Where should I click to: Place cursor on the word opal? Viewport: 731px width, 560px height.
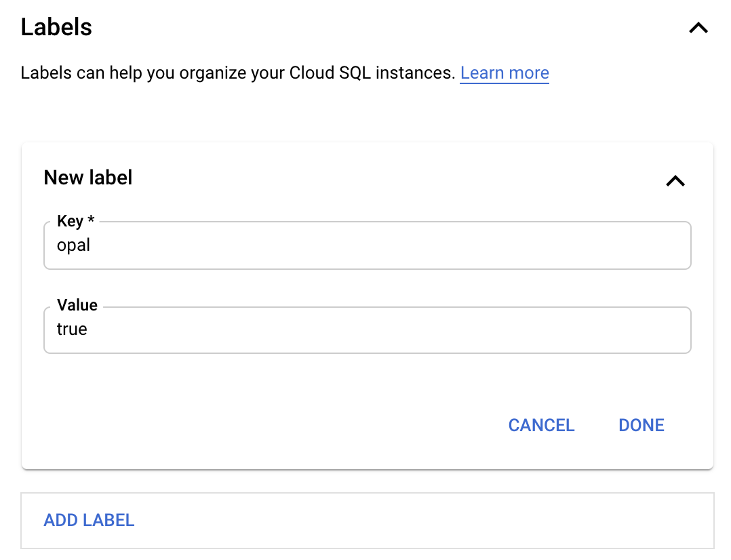click(x=73, y=245)
